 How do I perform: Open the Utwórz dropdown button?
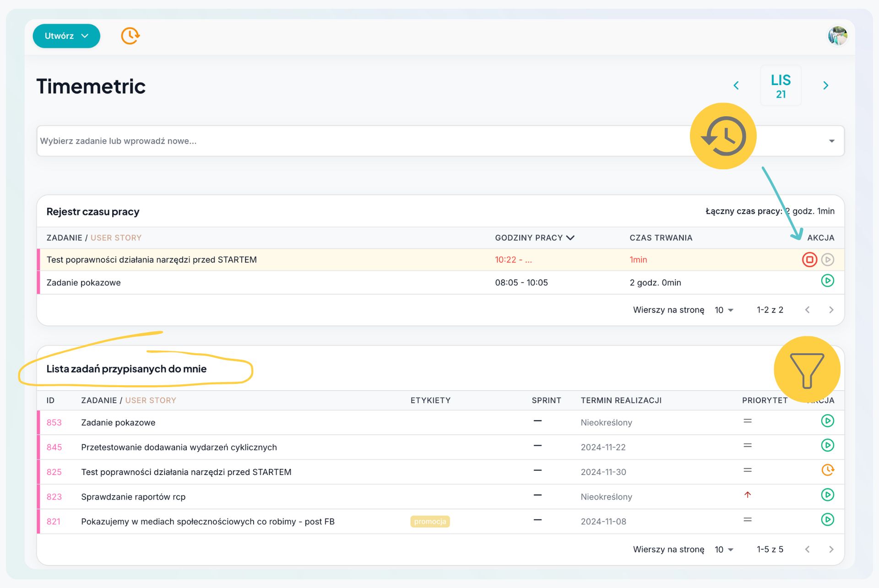66,36
